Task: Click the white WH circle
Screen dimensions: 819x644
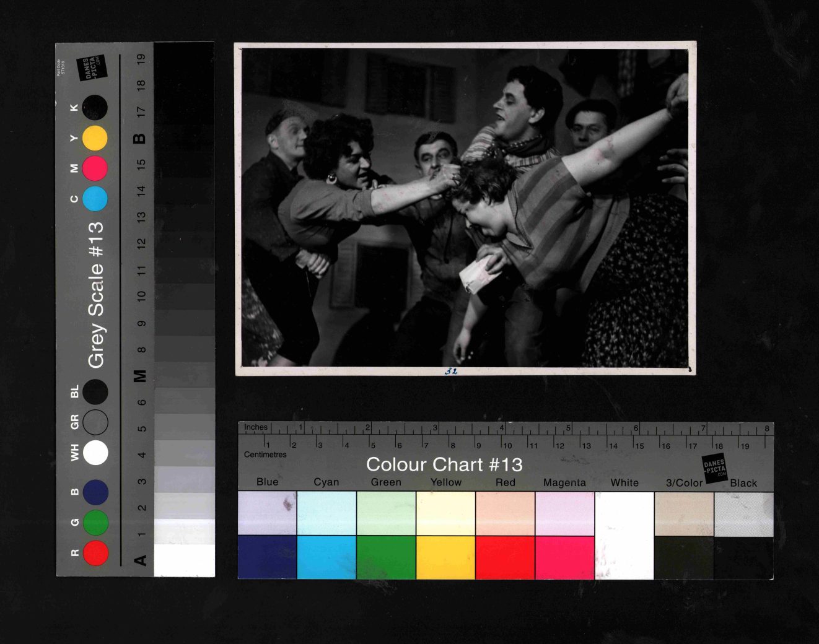Action: (x=95, y=452)
